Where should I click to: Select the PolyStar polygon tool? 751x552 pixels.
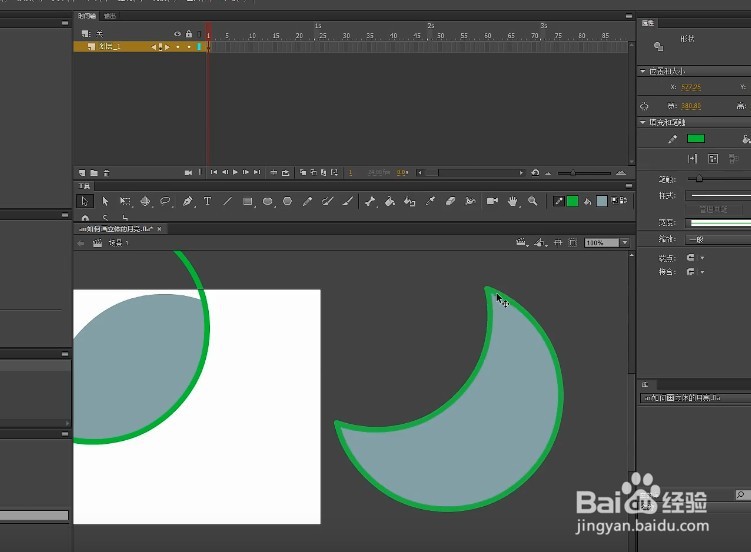pyautogui.click(x=287, y=201)
